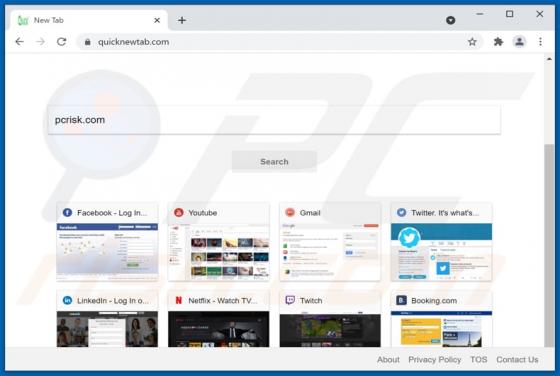Click the 'Twitter. It's what's...' title
Viewport: 560px width, 376px height.
pyautogui.click(x=445, y=213)
